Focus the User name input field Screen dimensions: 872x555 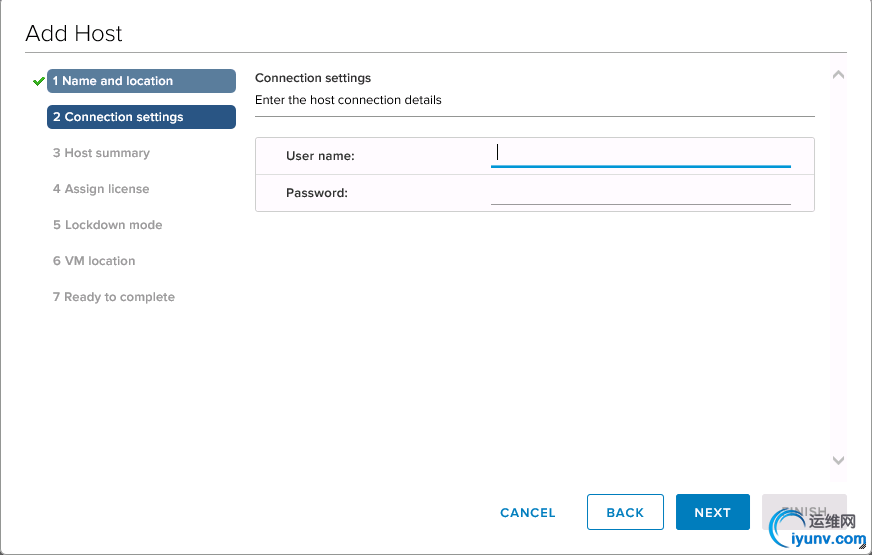[640, 154]
